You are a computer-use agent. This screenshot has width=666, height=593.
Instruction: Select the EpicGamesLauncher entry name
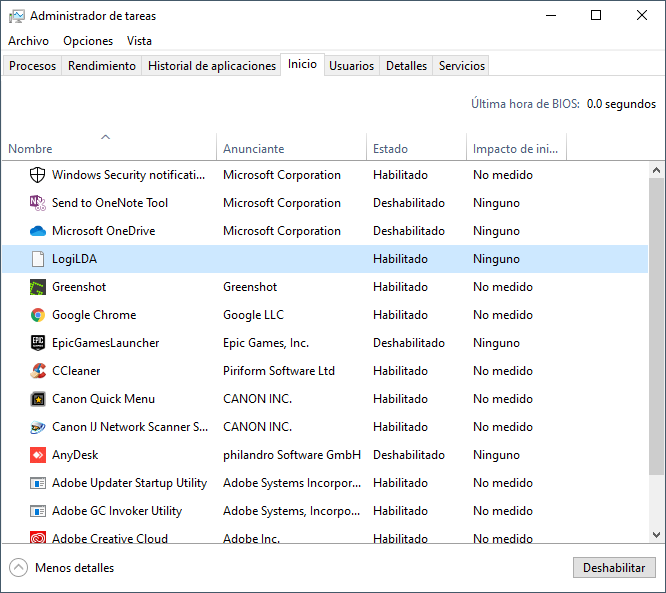[105, 343]
